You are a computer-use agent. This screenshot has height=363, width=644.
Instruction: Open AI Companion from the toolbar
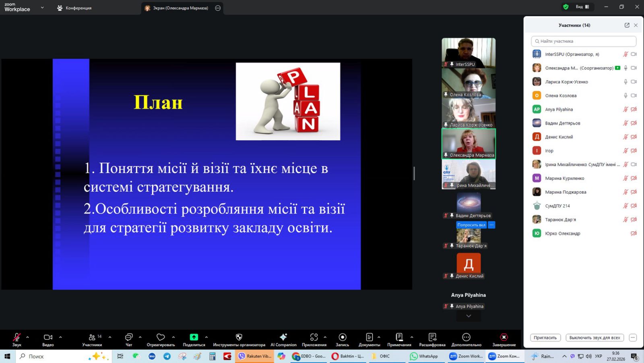pos(283,337)
